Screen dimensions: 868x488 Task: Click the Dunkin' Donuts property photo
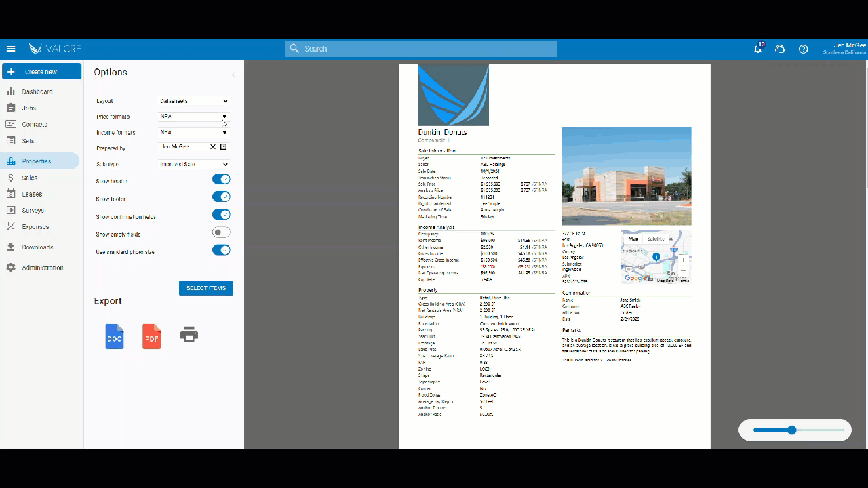click(627, 176)
